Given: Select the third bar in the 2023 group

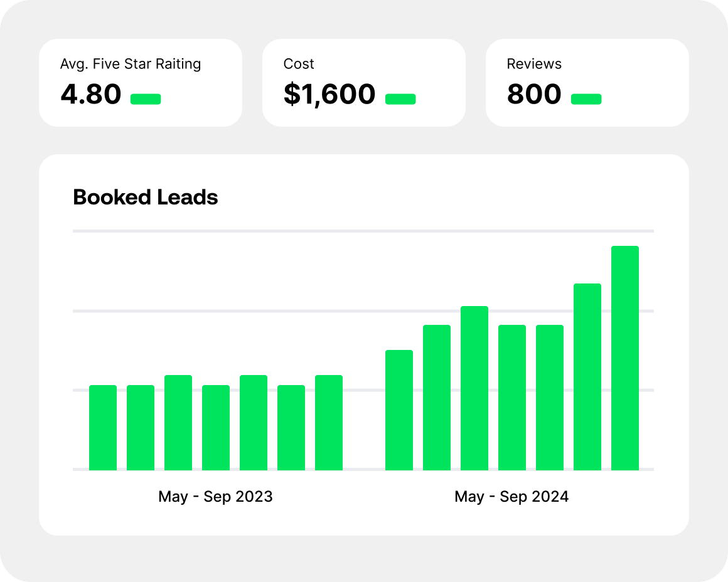Looking at the screenshot, I should pyautogui.click(x=178, y=423).
